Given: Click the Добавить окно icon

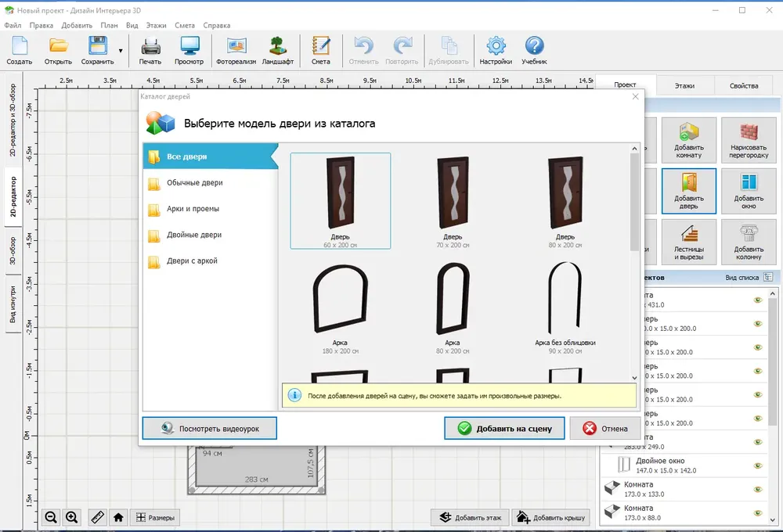Looking at the screenshot, I should [748, 191].
